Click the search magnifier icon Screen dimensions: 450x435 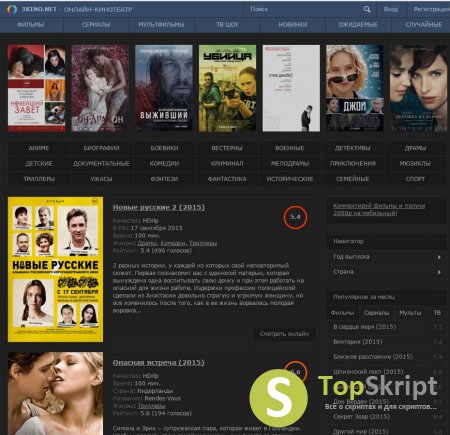[x=367, y=9]
